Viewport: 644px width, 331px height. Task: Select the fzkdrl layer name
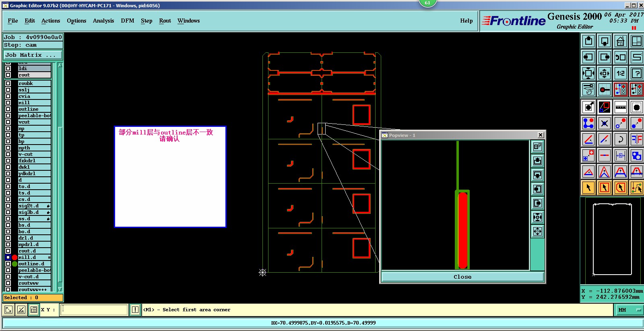click(35, 161)
